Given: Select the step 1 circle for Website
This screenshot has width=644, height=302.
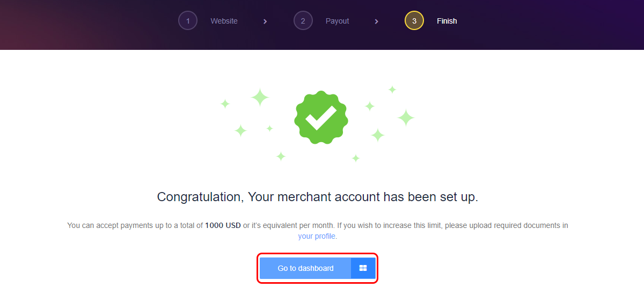Looking at the screenshot, I should [x=188, y=21].
